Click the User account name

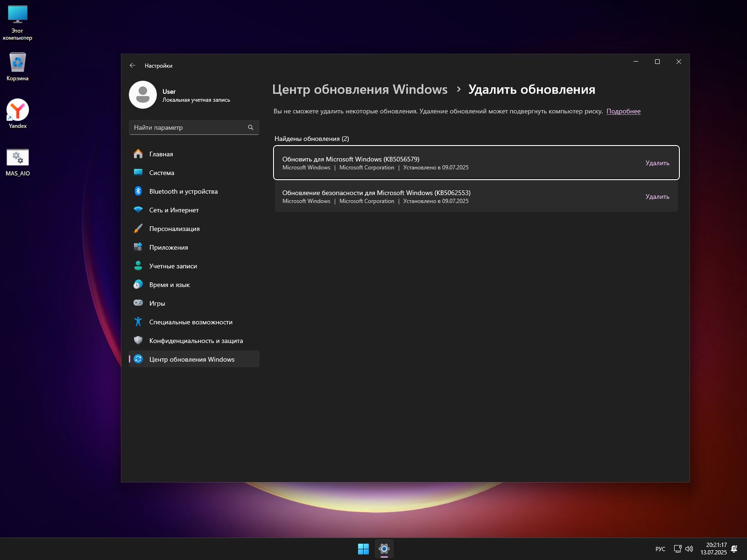[169, 91]
